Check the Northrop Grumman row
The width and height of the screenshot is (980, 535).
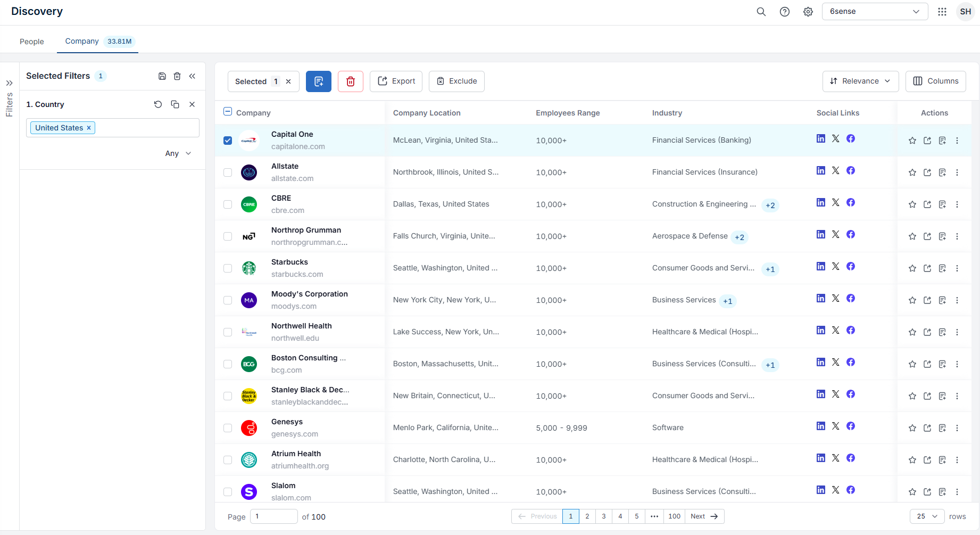click(228, 236)
